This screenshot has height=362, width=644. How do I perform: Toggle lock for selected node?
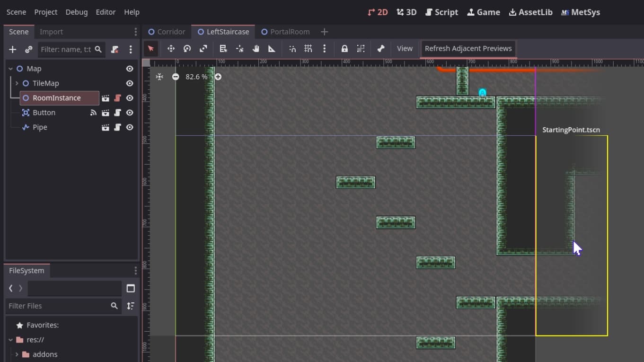coord(344,48)
